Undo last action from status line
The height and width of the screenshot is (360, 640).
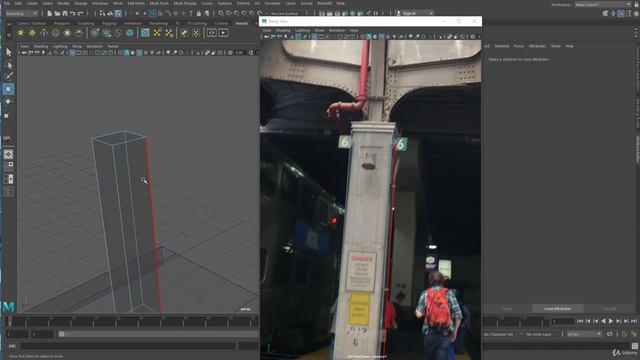pyautogui.click(x=73, y=13)
